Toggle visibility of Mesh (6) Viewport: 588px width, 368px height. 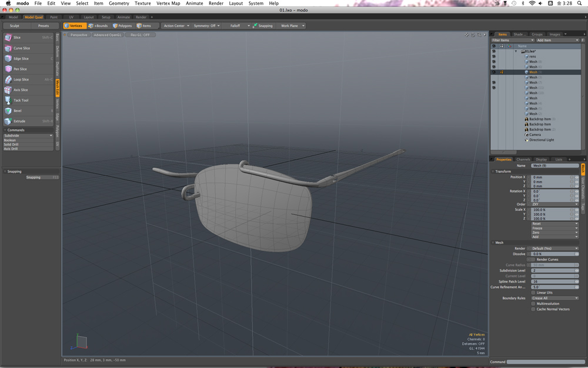[x=494, y=67]
